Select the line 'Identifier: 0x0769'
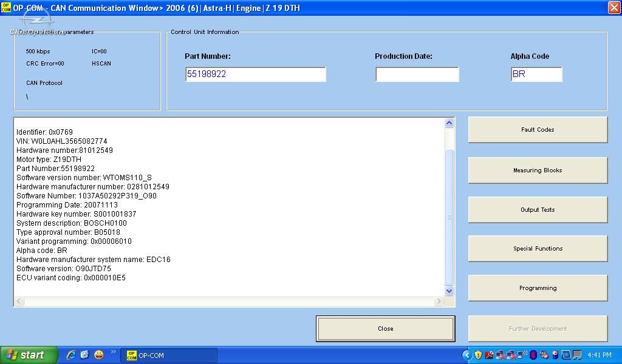This screenshot has width=622, height=364. [44, 132]
